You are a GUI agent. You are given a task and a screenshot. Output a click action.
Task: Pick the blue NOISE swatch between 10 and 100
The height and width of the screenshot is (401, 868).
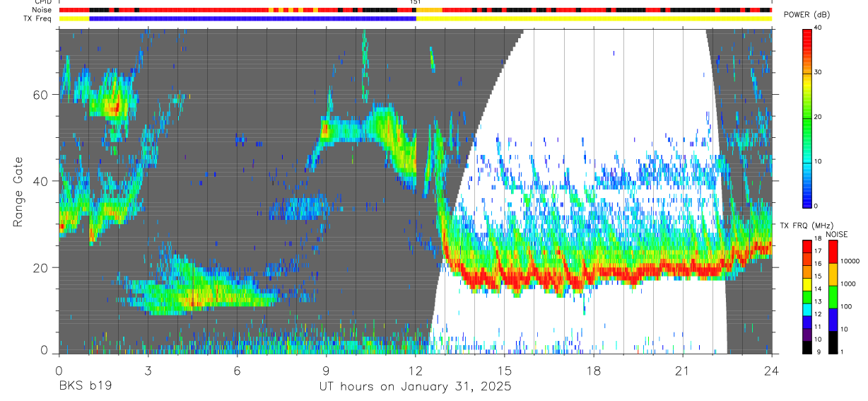pos(833,320)
